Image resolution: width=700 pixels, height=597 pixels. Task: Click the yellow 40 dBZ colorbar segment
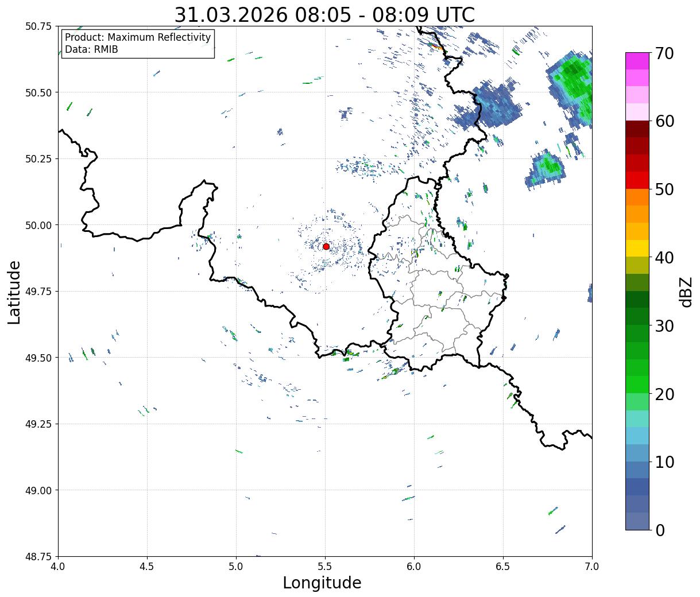tap(637, 249)
